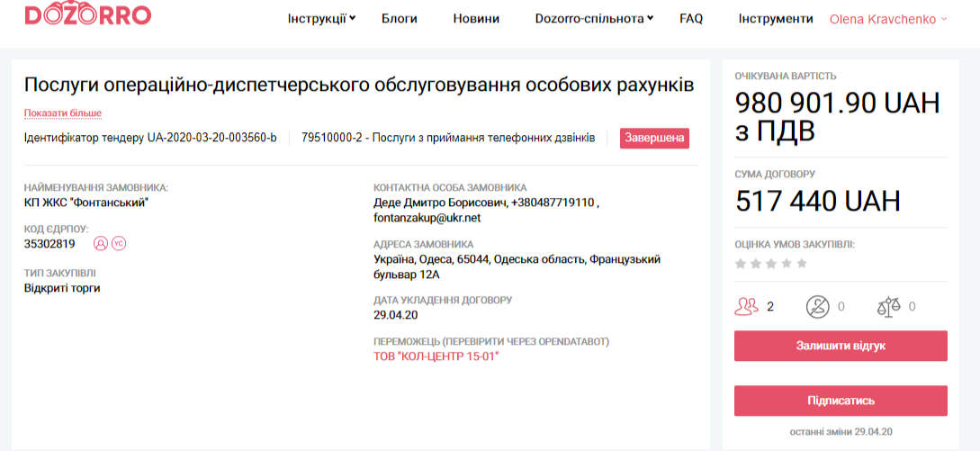Click the classifier code 79510000-2 text
The image size is (980, 451).
(331, 138)
